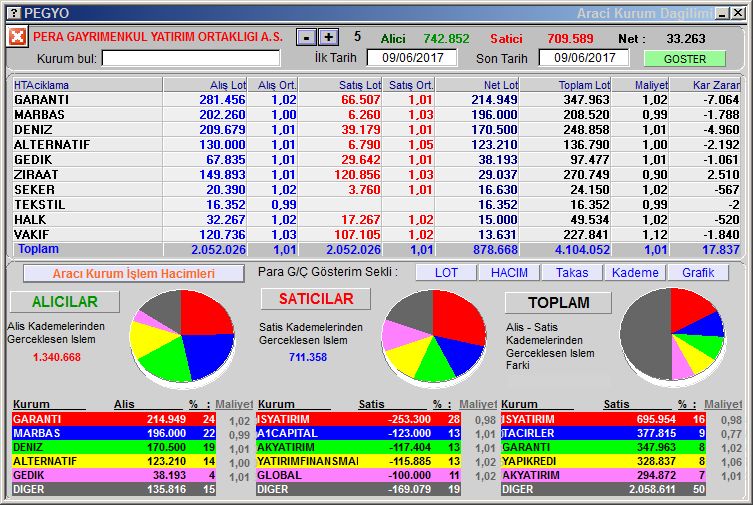Screen dimensions: 753x505
Task: Sort by Toplam Lot column header
Action: pos(565,85)
